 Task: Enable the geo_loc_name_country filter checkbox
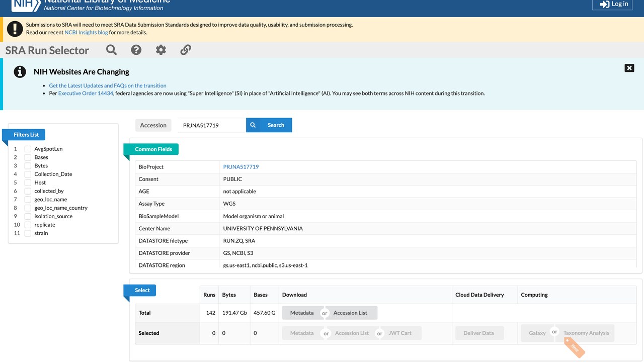[x=28, y=208]
